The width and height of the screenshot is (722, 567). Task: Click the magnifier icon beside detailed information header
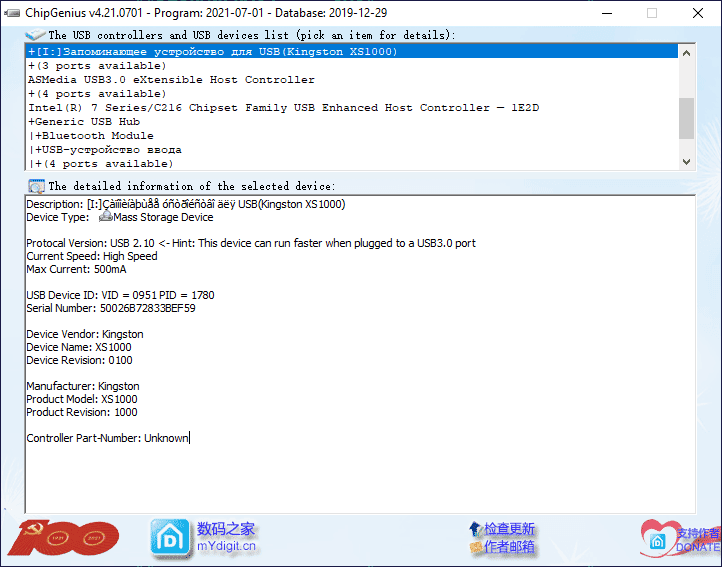point(36,186)
